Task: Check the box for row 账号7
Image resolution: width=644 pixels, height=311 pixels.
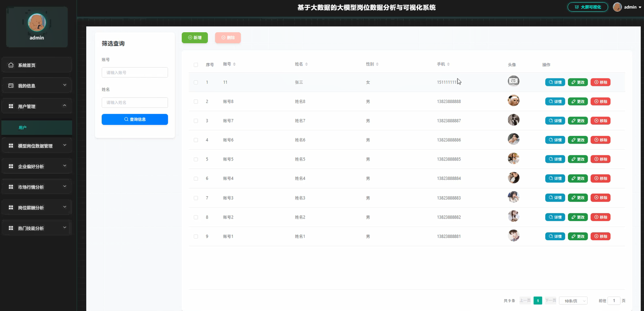Action: [196, 121]
